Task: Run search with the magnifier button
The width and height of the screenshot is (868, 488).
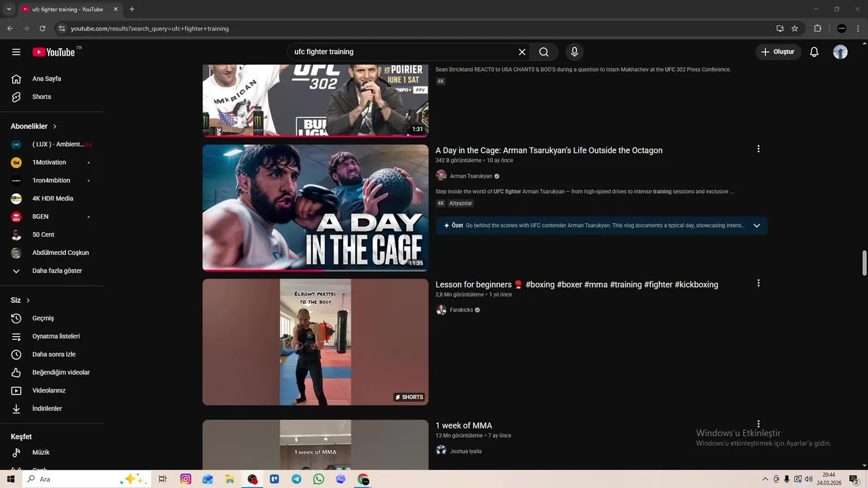Action: pyautogui.click(x=544, y=52)
